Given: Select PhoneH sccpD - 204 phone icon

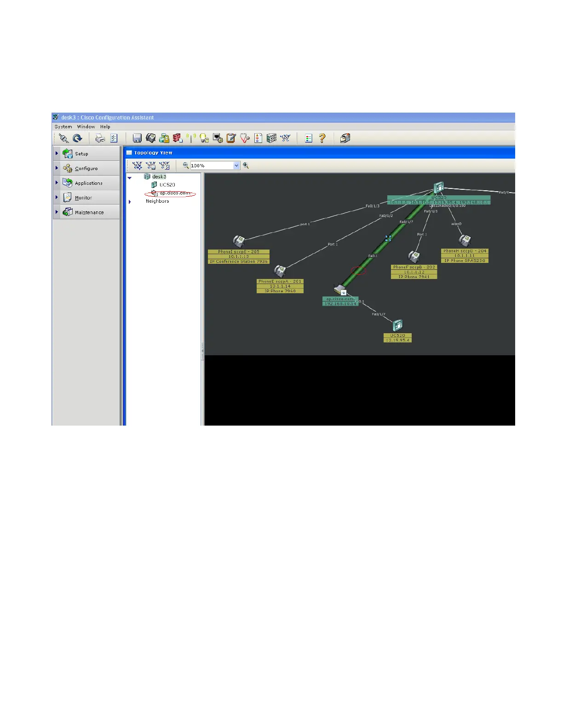Looking at the screenshot, I should point(465,240).
